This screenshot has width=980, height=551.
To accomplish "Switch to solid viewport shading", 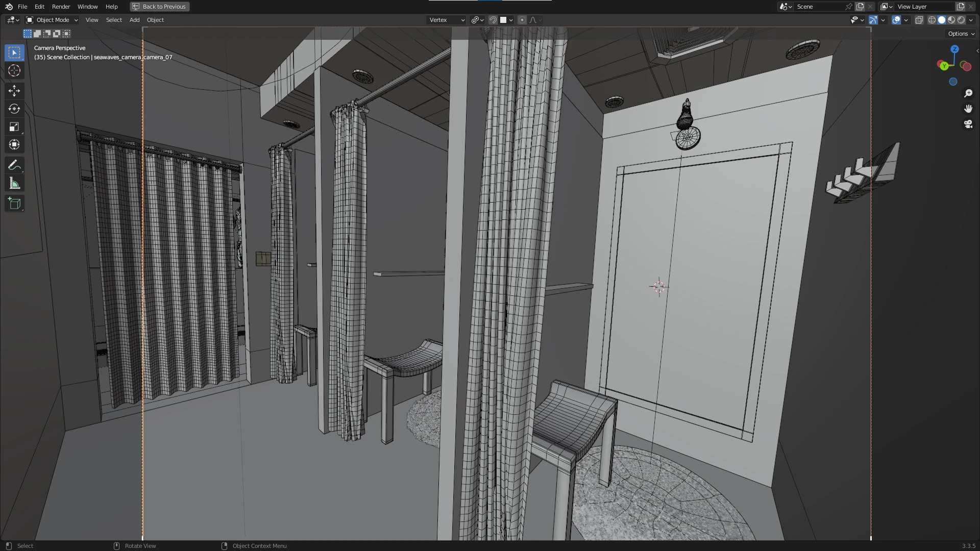I will (x=942, y=20).
